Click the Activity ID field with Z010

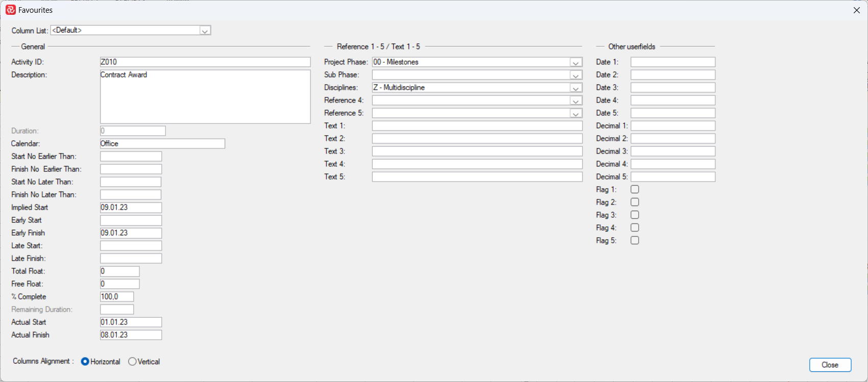pyautogui.click(x=205, y=62)
